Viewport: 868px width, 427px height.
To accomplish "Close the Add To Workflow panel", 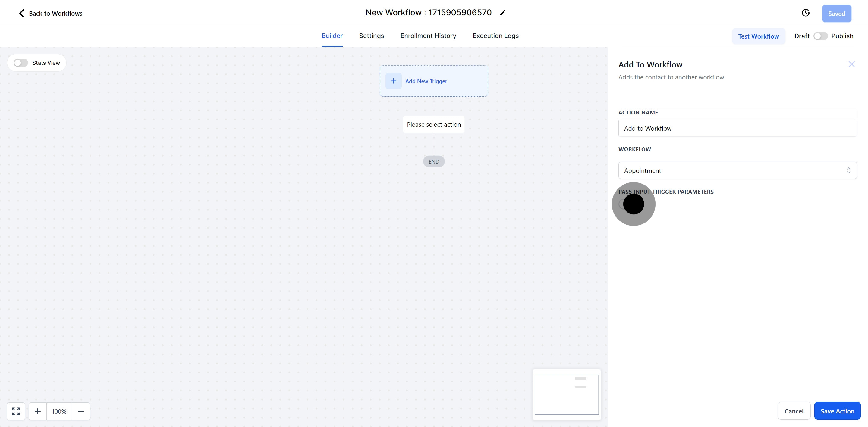I will pos(851,64).
